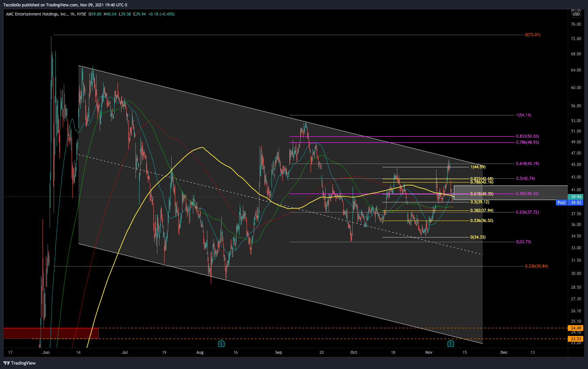This screenshot has width=588, height=369.
Task: Select the 0.5(39.12) Fibonacci label
Action: tap(480, 202)
